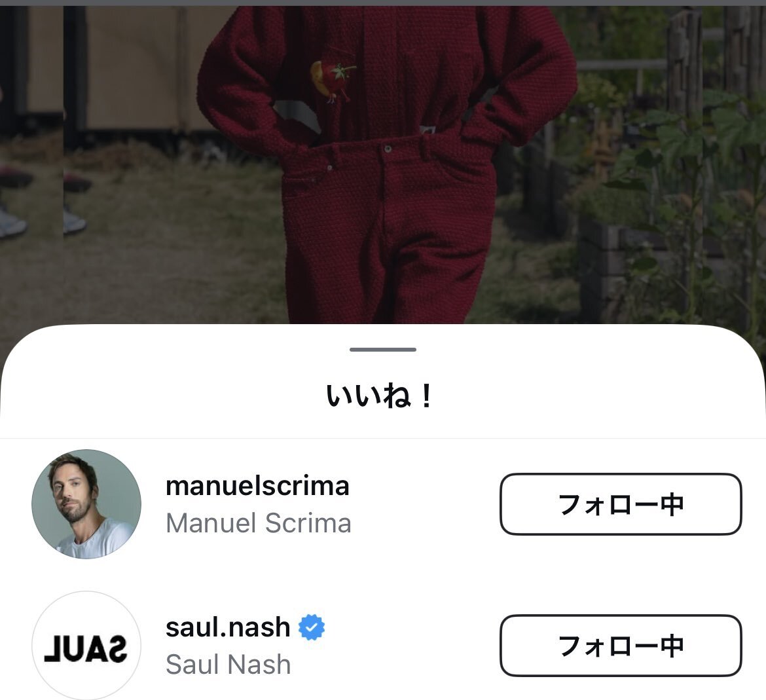
Task: Tap the blank space between manuelscrima and its button
Action: coord(425,504)
